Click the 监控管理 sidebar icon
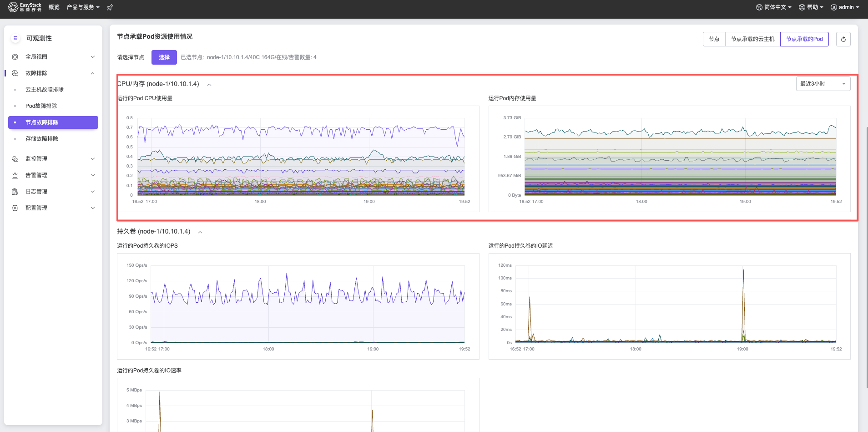 click(x=15, y=159)
